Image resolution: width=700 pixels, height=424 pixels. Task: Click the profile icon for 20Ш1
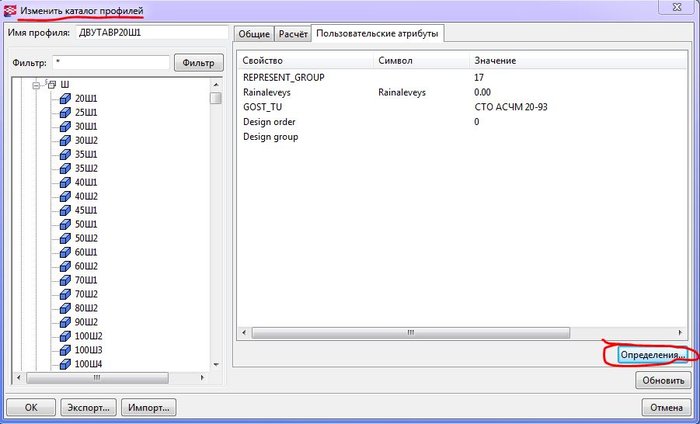65,99
